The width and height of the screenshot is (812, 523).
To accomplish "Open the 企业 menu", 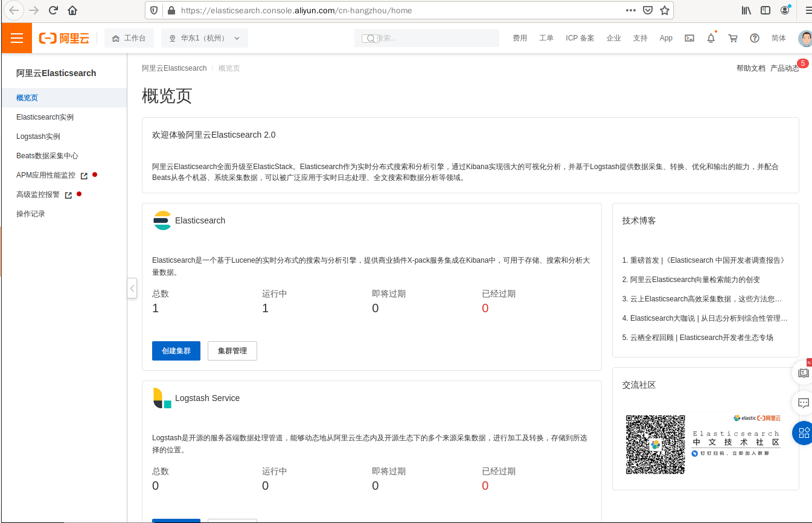I will (614, 38).
